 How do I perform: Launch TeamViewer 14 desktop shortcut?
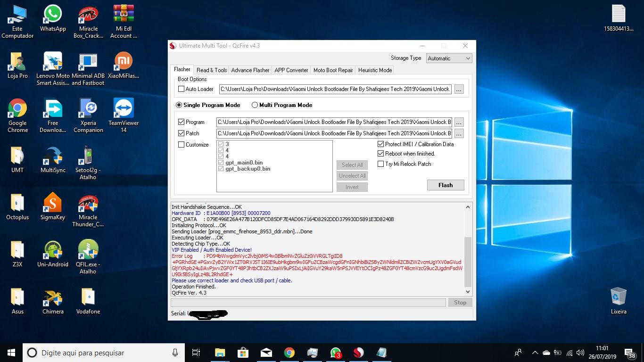[x=124, y=115]
